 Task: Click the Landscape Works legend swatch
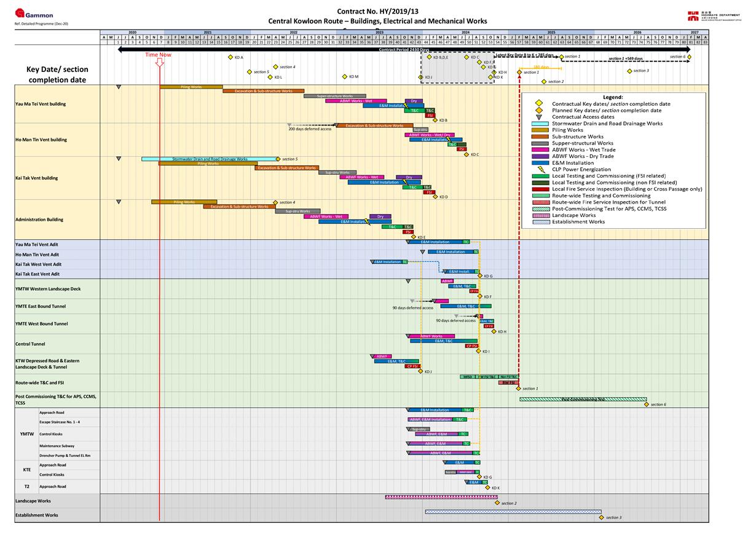click(541, 215)
